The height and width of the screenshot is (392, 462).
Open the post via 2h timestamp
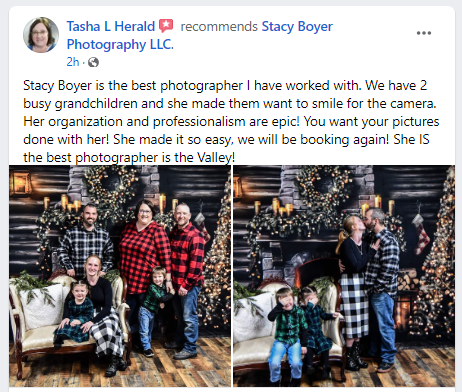tap(73, 62)
